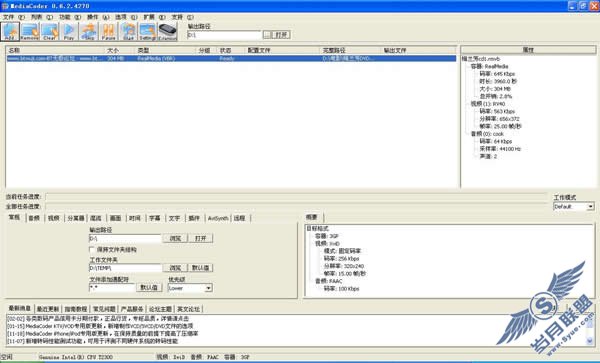Open the 列表 menu
The image size is (600, 363).
[x=41, y=17]
